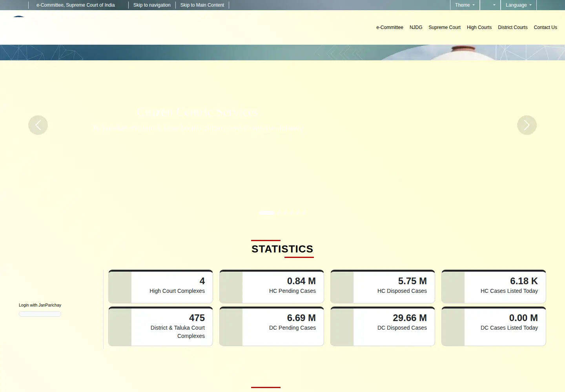The image size is (565, 392).
Task: Open the HC Disposed Cases card
Action: 383,287
